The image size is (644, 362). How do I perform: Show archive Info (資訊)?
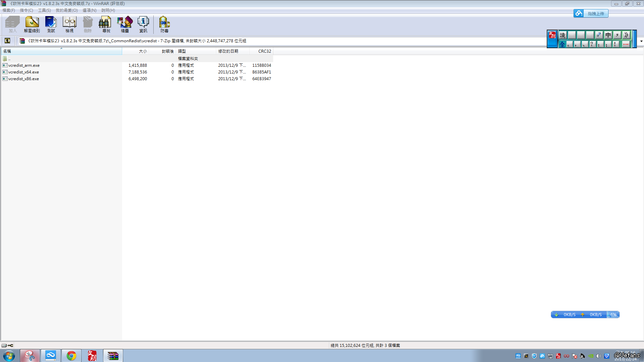pyautogui.click(x=143, y=24)
